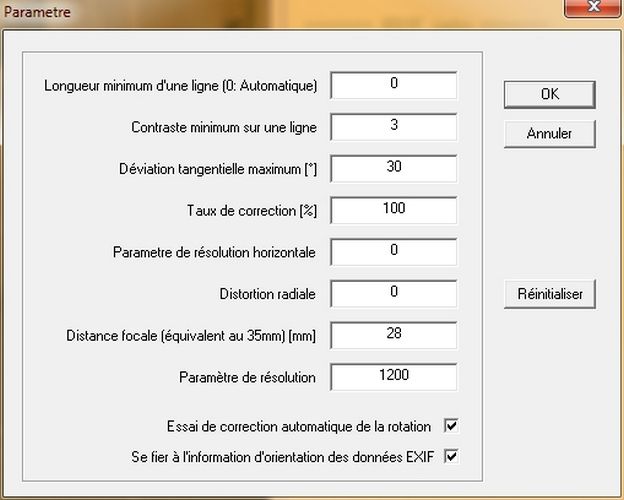Click the 'Distortion radiale' text label
The height and width of the screenshot is (500, 624).
267,294
